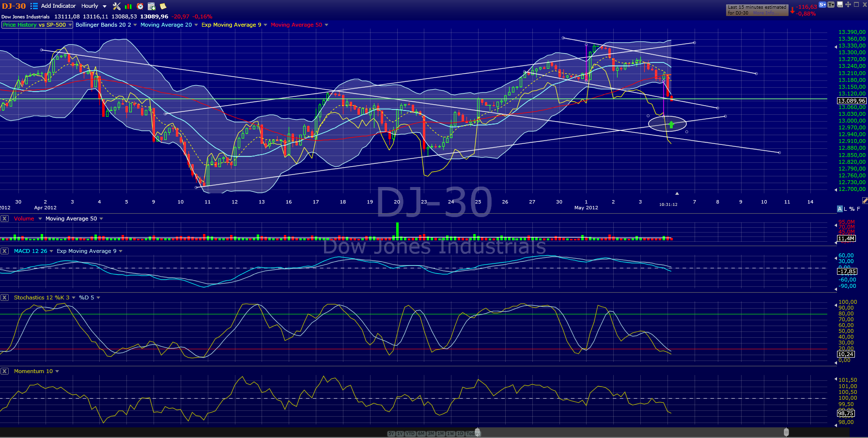Click the move-window crosshair arrows icon
Viewport: 868px width, 438px height.
click(848, 4)
